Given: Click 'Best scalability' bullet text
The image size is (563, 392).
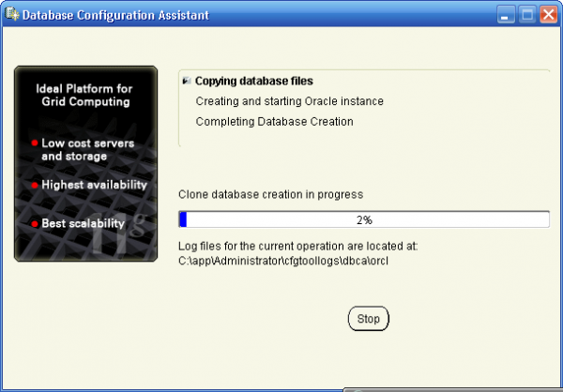Looking at the screenshot, I should 83,223.
